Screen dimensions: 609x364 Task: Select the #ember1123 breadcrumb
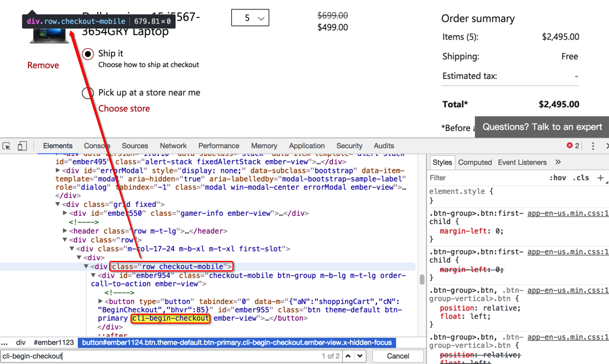coord(53,343)
